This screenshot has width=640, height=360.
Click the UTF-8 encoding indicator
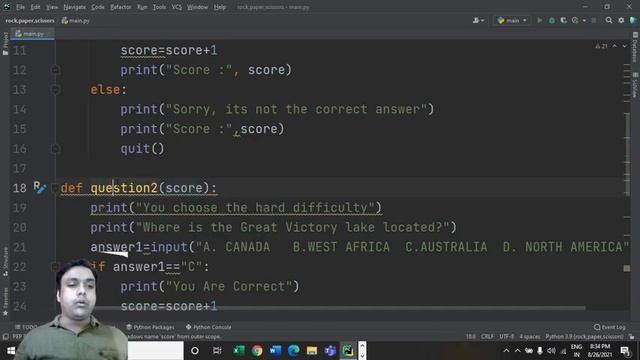(x=507, y=337)
